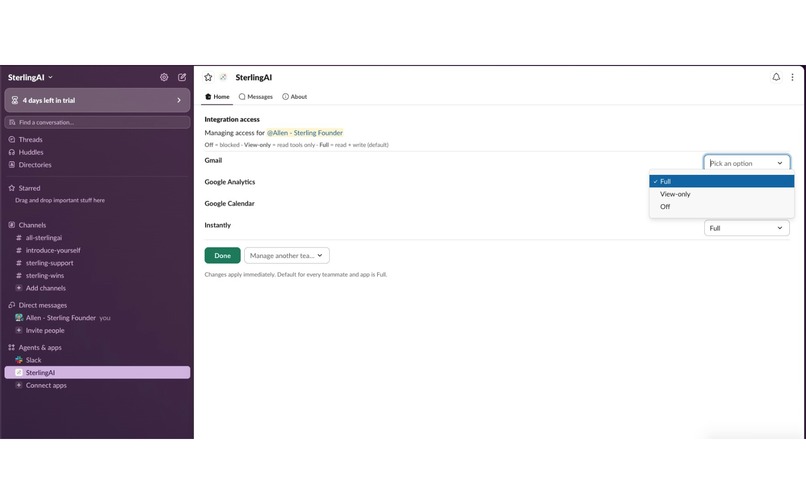Open the SterlingAI workspace name dropdown
806x504 pixels.
click(x=30, y=77)
